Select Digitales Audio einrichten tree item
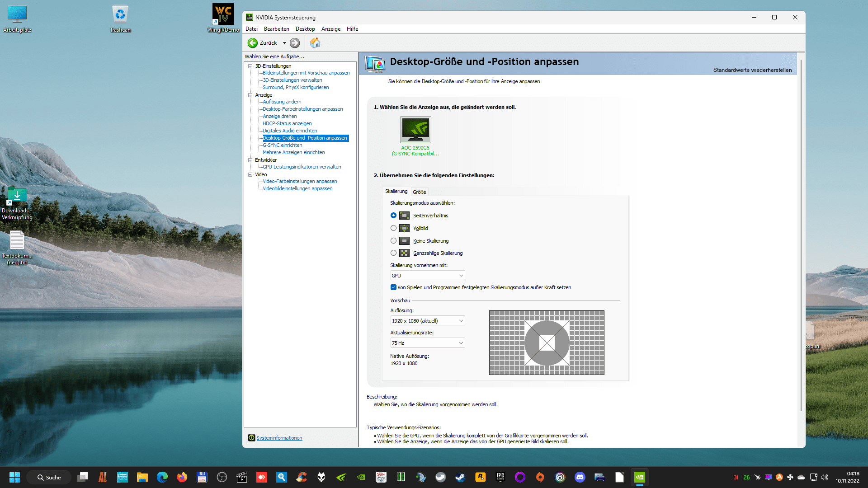Image resolution: width=868 pixels, height=488 pixels. [x=290, y=131]
